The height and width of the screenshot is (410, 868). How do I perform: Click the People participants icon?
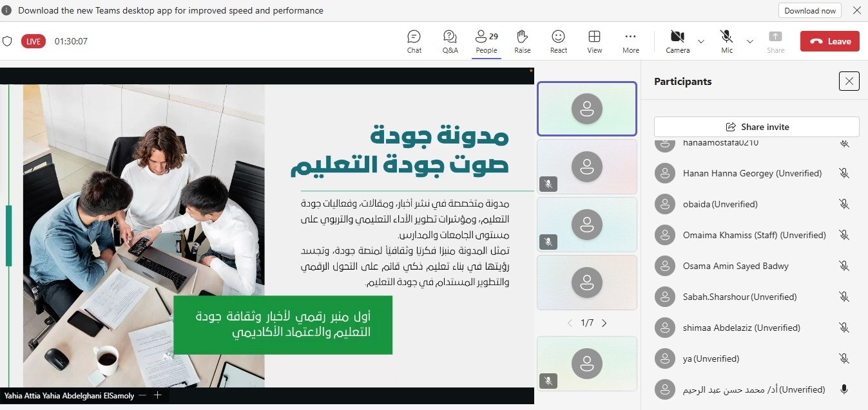point(486,41)
